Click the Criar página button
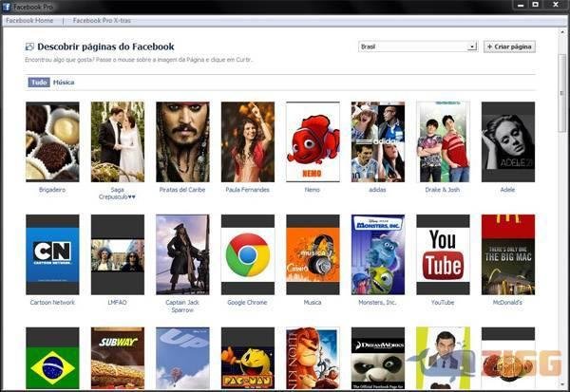The width and height of the screenshot is (570, 392). click(x=509, y=46)
